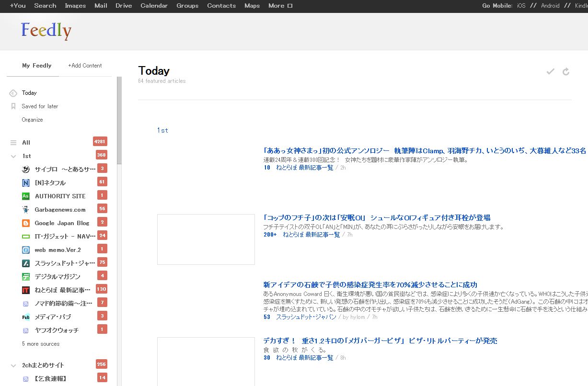The image size is (588, 386).
Task: Click the All hamburger list icon
Action: [13, 143]
